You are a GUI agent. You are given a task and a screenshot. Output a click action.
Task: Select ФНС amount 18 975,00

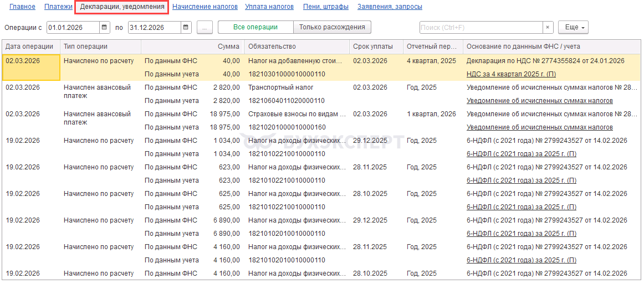(225, 113)
